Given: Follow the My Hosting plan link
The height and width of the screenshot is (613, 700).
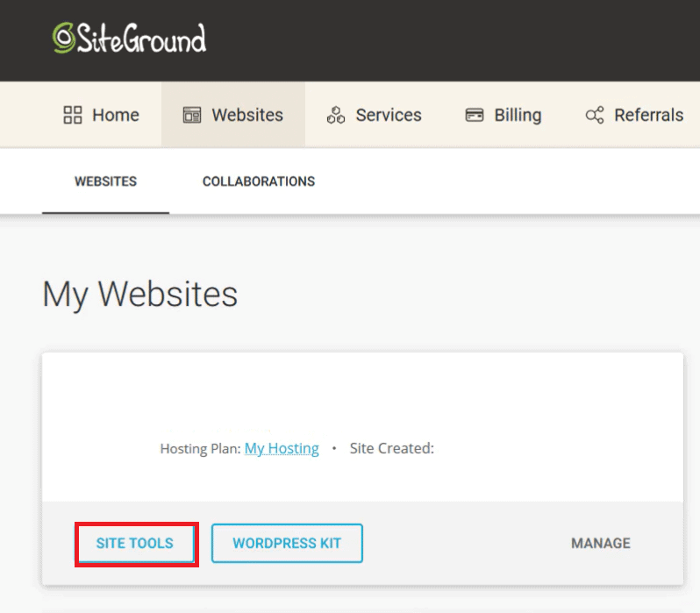Looking at the screenshot, I should pos(282,448).
